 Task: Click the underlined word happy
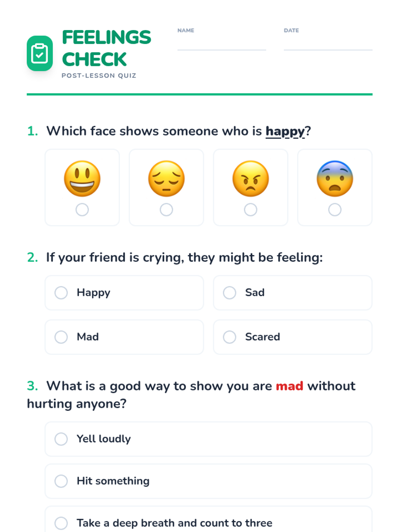(285, 131)
